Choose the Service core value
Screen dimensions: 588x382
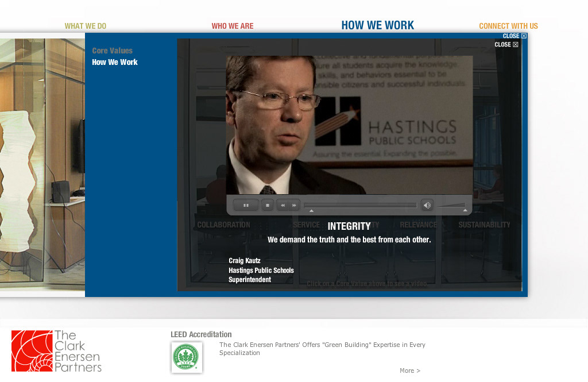point(307,225)
